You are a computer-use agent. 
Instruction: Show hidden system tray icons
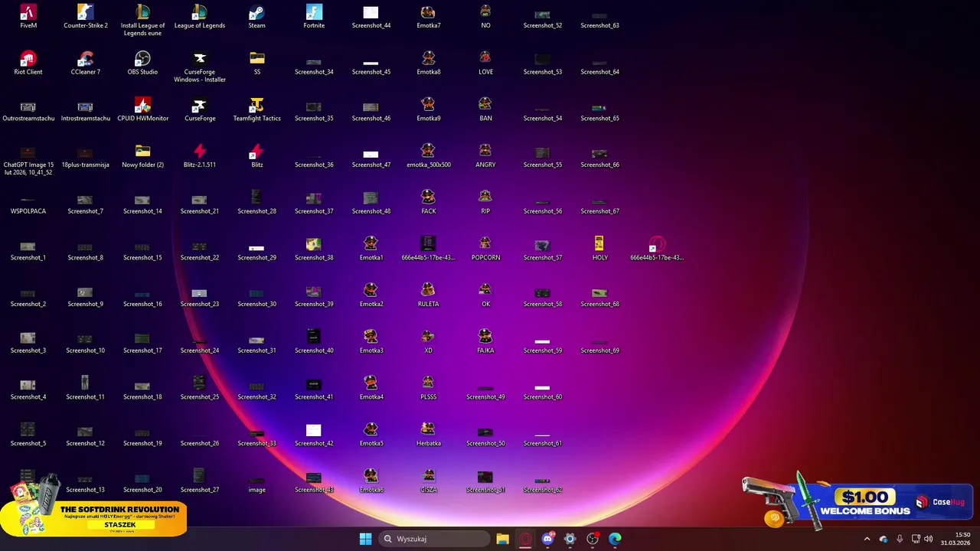tap(867, 539)
